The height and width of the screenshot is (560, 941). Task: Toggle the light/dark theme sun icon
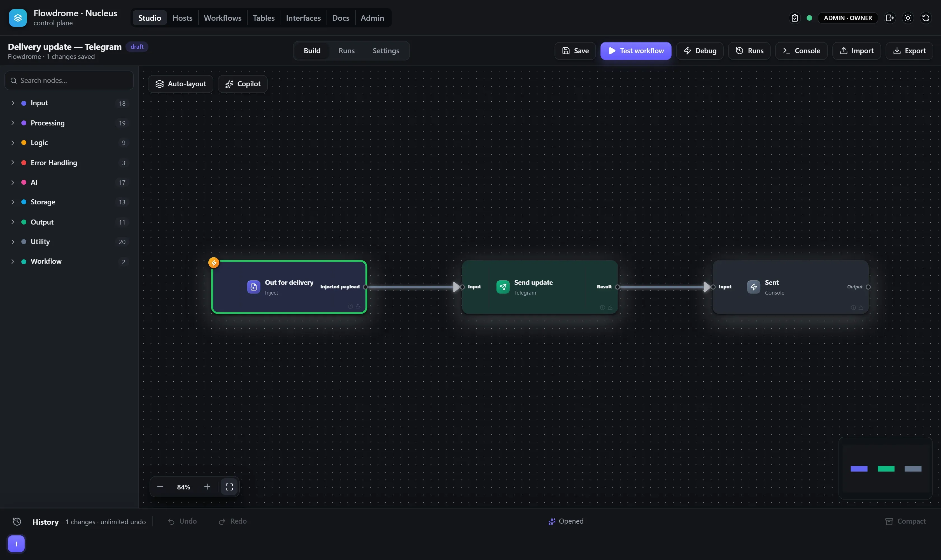point(908,18)
